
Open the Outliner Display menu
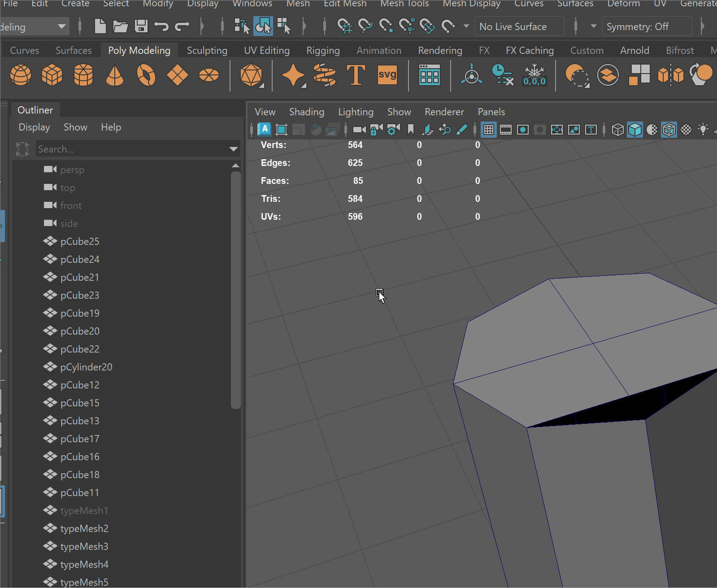coord(34,127)
